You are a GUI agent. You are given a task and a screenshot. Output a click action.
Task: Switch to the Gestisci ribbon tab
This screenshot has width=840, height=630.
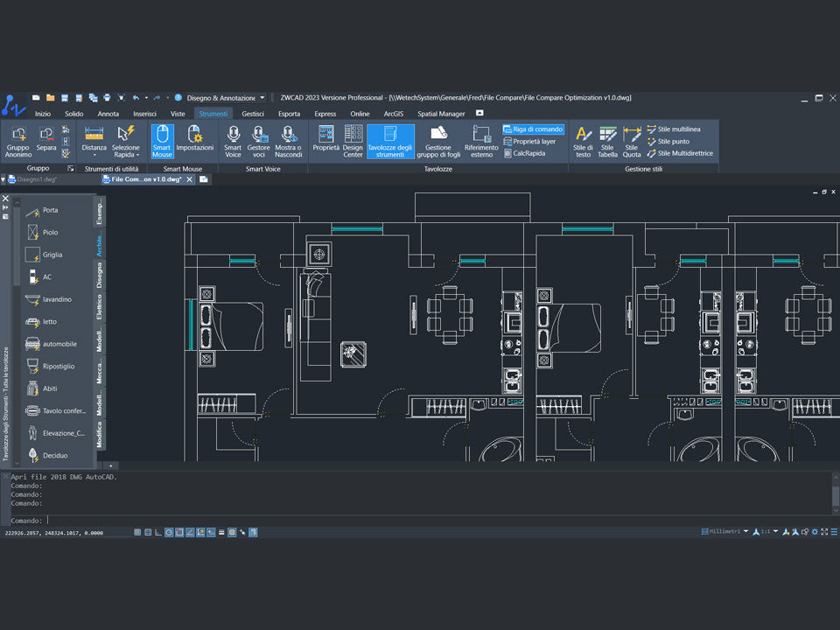click(x=253, y=114)
